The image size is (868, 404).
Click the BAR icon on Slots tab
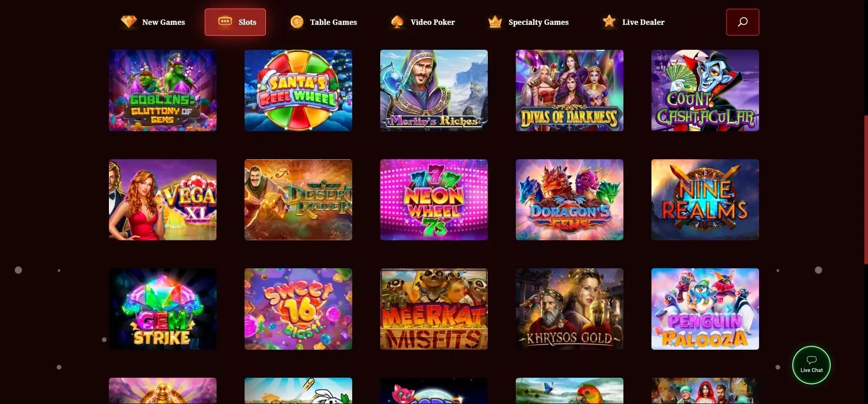(x=225, y=21)
